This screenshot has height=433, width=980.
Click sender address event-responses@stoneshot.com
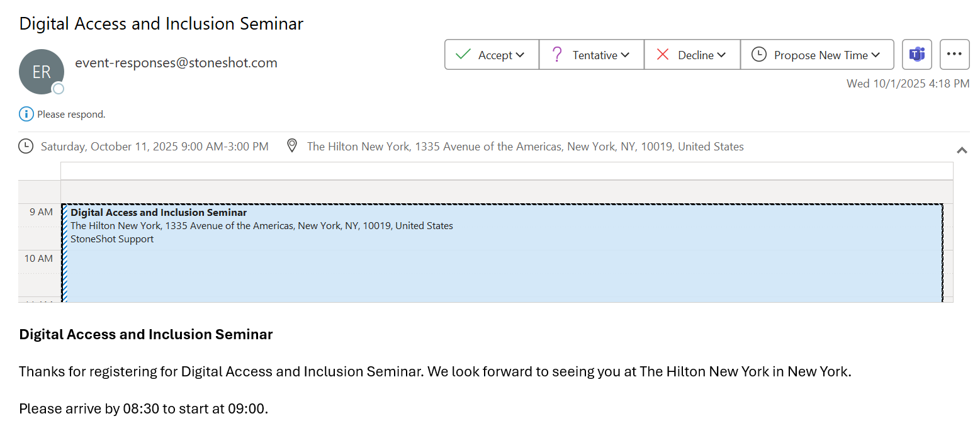point(176,62)
